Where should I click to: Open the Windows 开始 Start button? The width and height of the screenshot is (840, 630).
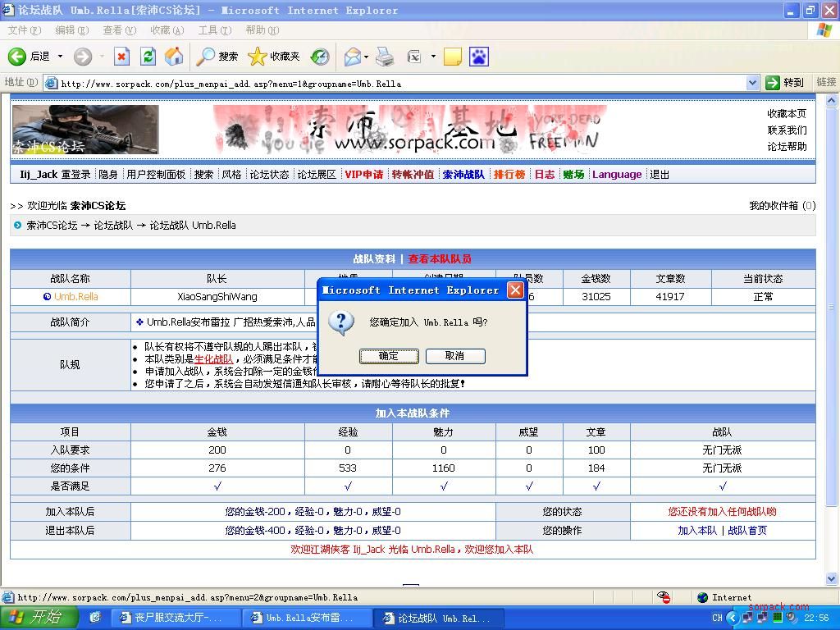34,618
